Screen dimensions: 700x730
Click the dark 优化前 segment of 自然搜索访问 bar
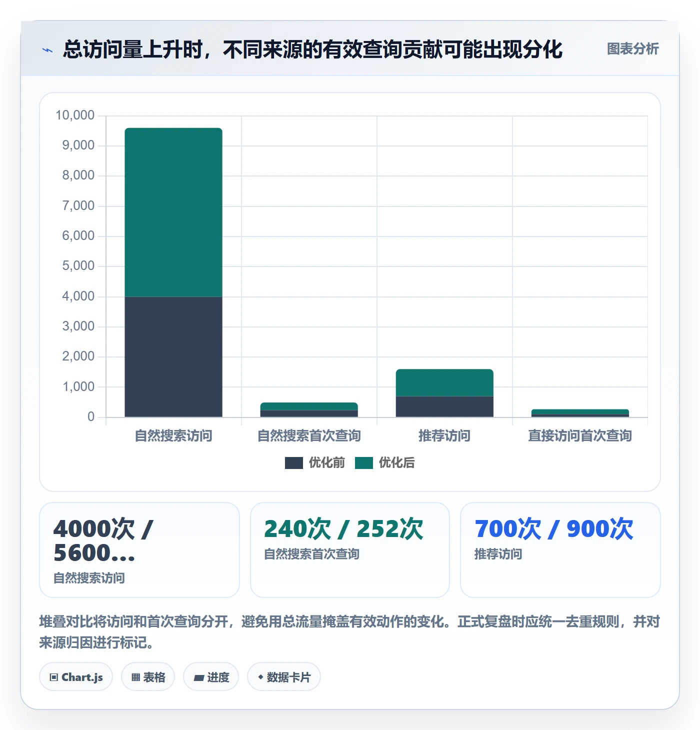pyautogui.click(x=173, y=357)
